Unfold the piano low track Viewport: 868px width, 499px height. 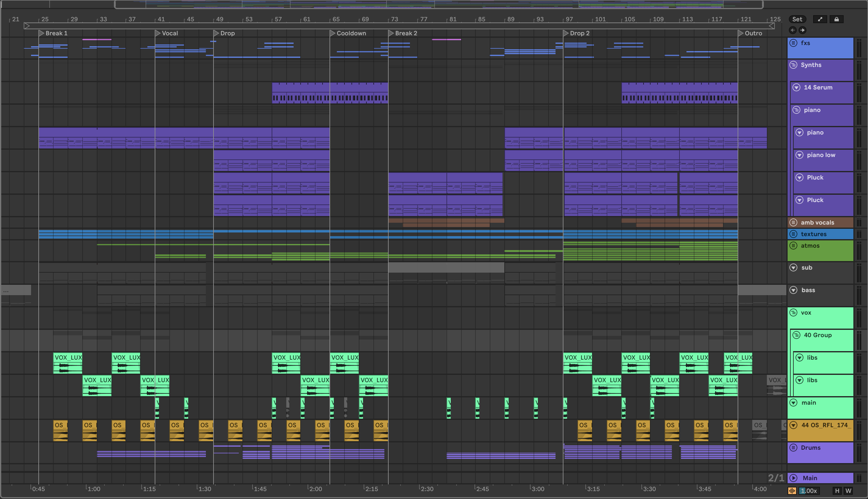pos(799,155)
